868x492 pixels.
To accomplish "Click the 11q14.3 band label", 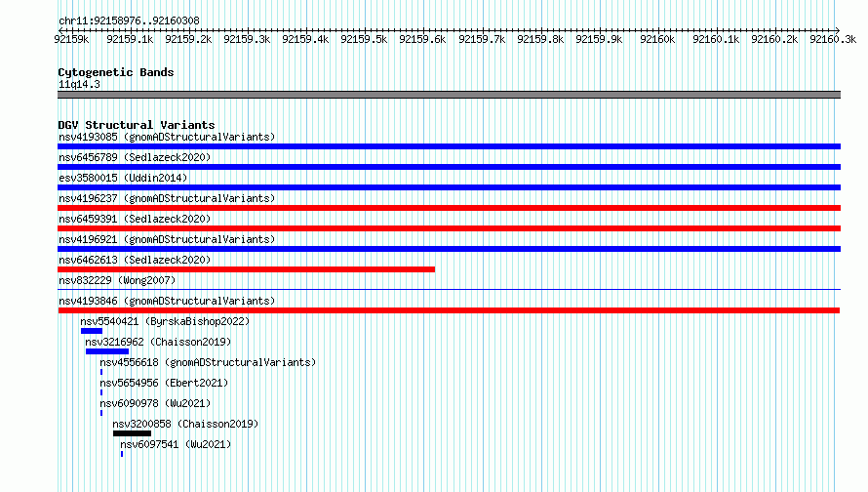I will point(79,84).
